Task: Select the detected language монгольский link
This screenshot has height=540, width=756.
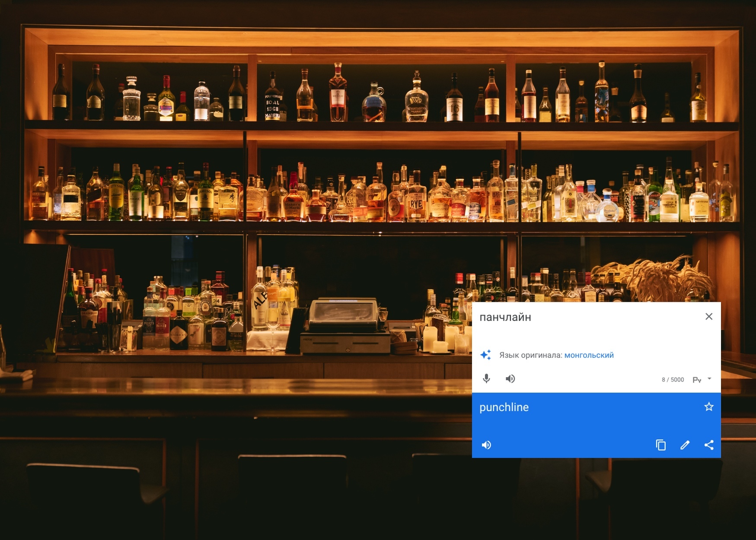Action: [x=589, y=355]
